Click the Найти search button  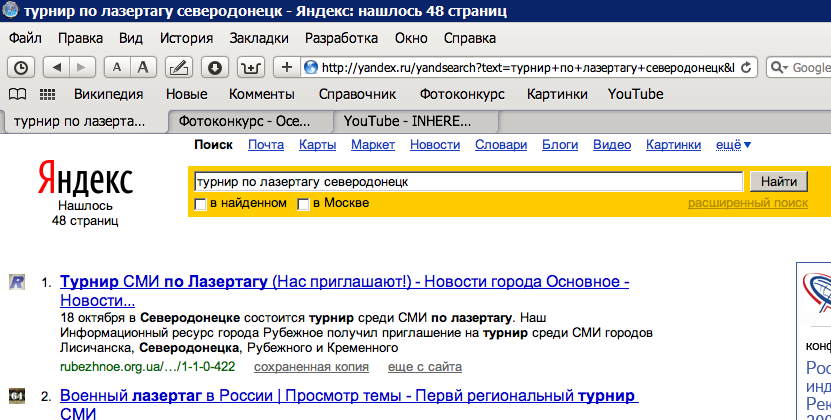[779, 182]
